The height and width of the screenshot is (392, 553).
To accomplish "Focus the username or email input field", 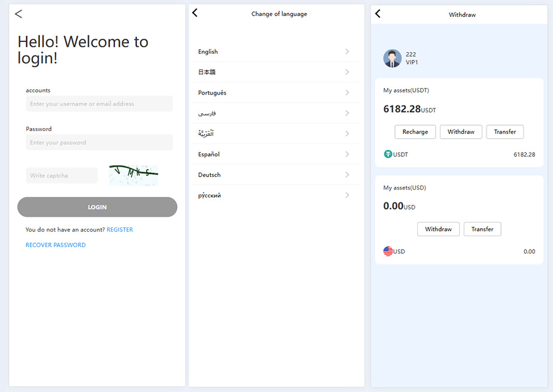I will click(x=99, y=104).
